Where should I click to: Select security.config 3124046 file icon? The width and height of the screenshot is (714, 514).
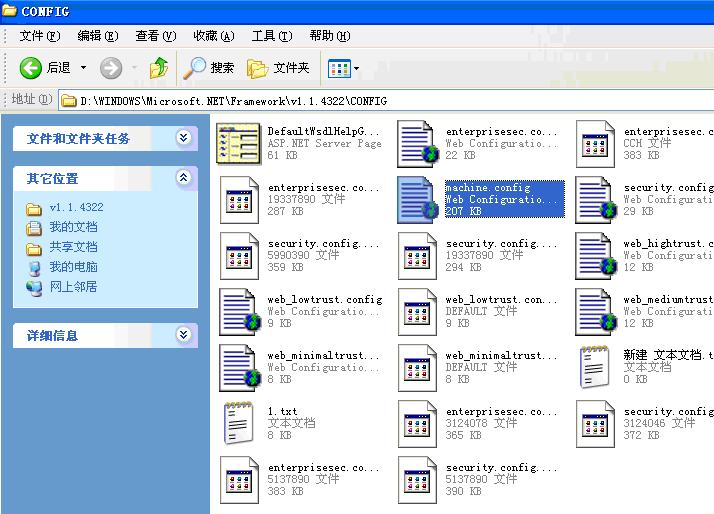click(x=595, y=424)
